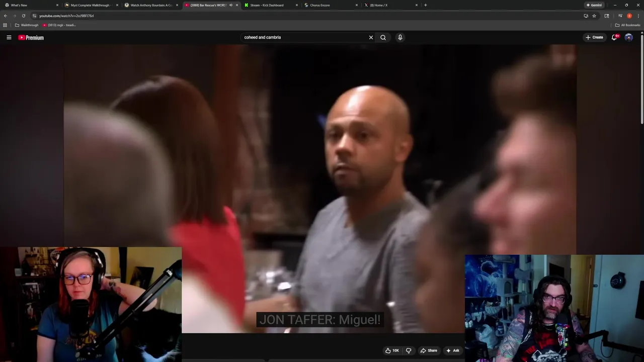
Task: Click the browser address bar URL
Action: [x=66, y=16]
